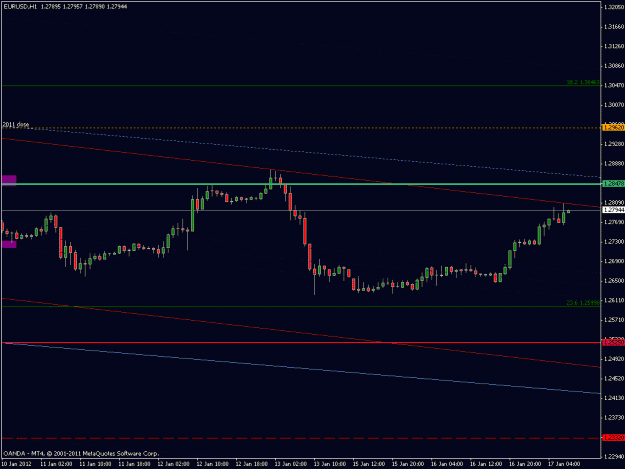Click the "16 Jan 20:00" time label
The width and height of the screenshot is (625, 469).
pos(525,464)
